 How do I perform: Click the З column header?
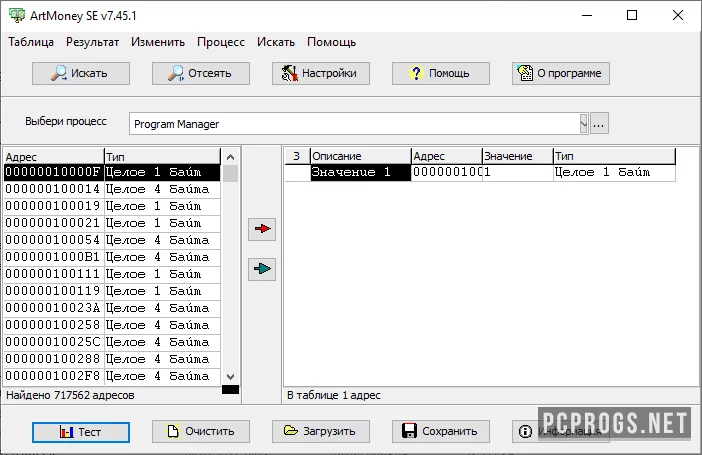(297, 156)
